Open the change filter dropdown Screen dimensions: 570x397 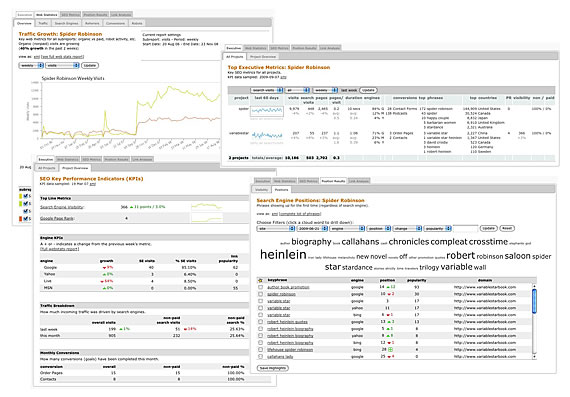tap(407, 228)
